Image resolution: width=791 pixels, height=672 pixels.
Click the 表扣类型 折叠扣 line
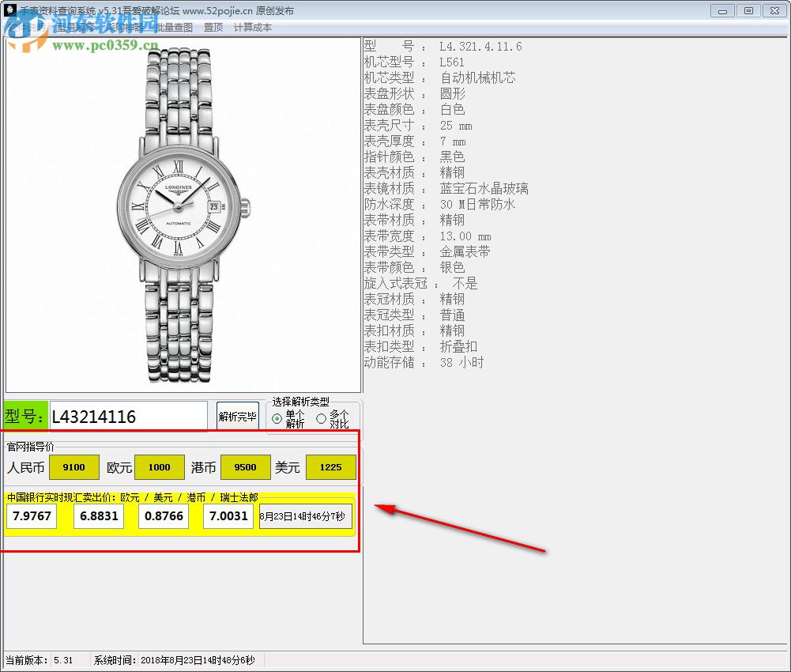(420, 346)
